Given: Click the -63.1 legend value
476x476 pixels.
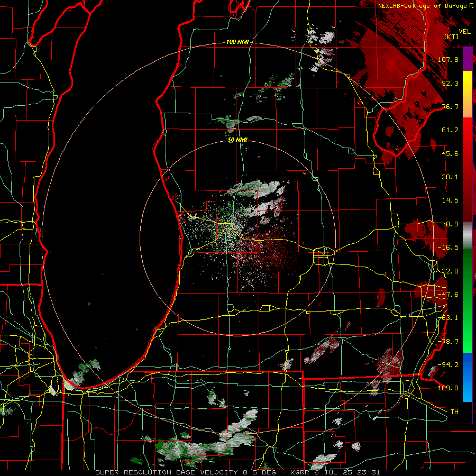Looking at the screenshot, I should coord(448,318).
